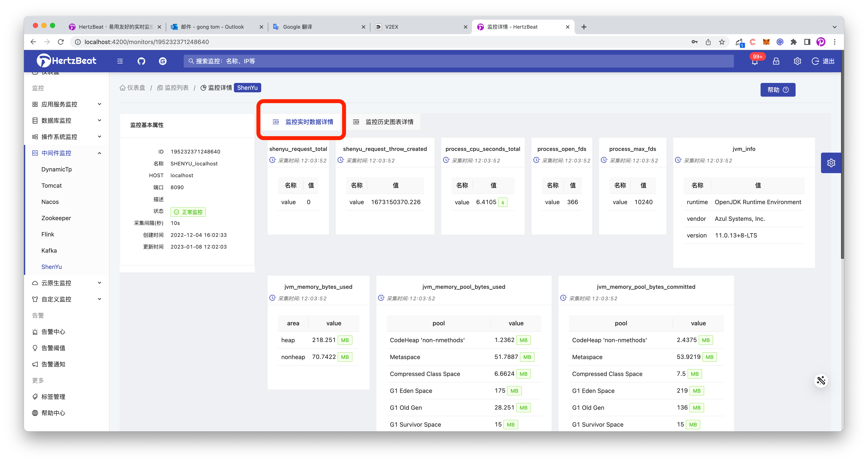Click the floating blue settings gear panel
This screenshot has height=463, width=868.
[831, 163]
